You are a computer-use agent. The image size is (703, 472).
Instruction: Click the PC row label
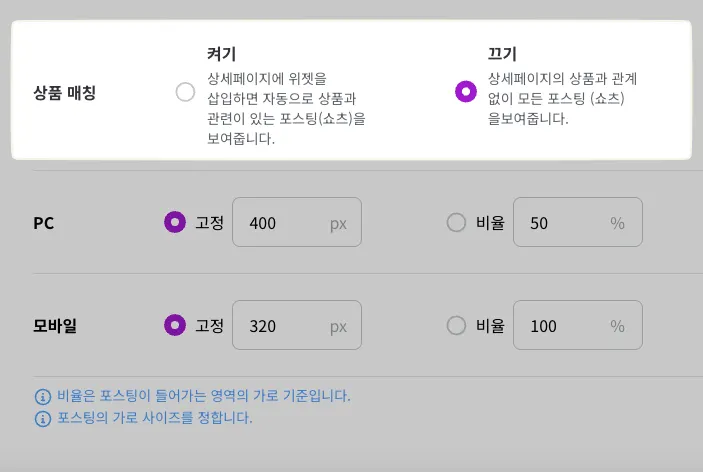tap(43, 223)
